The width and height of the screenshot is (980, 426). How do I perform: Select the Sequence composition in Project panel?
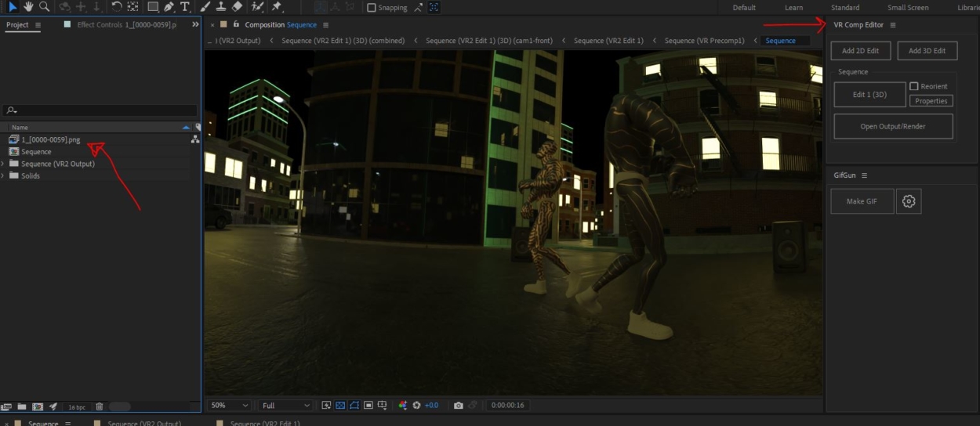coord(36,152)
